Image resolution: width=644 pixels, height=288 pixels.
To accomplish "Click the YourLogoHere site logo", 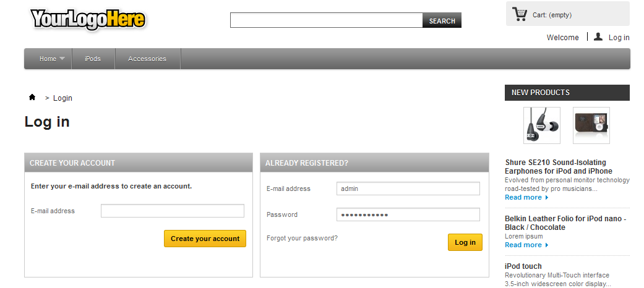I will (x=88, y=20).
